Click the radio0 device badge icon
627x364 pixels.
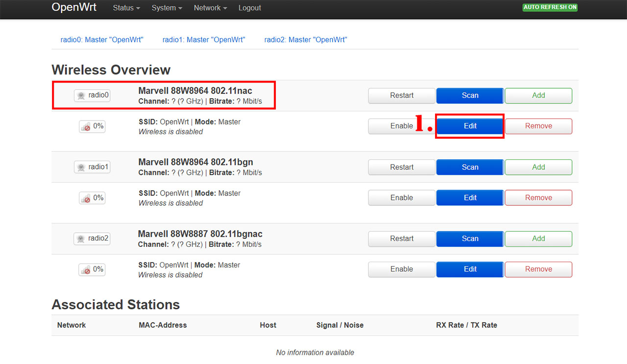pos(92,96)
